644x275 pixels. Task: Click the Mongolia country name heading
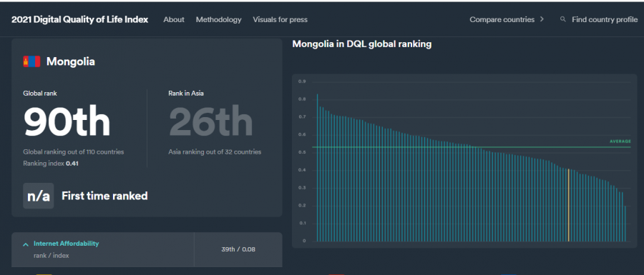(x=71, y=61)
